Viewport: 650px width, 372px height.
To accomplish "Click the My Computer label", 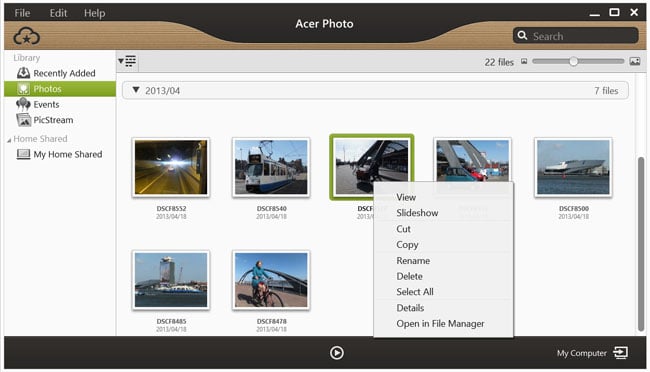I will [x=581, y=353].
